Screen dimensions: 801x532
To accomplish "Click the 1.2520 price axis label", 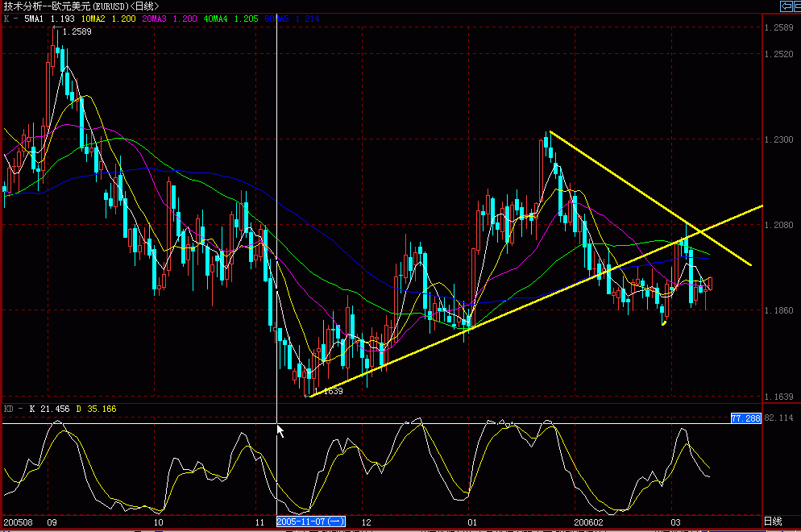I will (779, 54).
